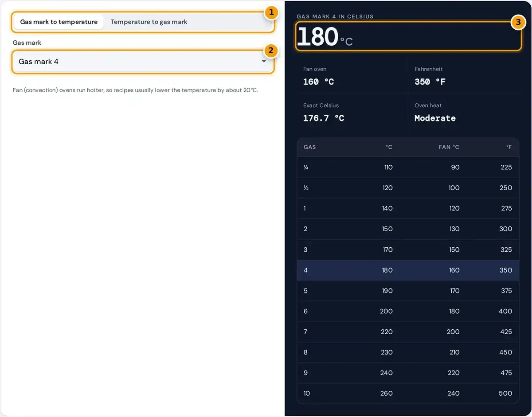The width and height of the screenshot is (532, 417).
Task: Open the Gas mark 4 dropdown
Action: click(x=143, y=62)
